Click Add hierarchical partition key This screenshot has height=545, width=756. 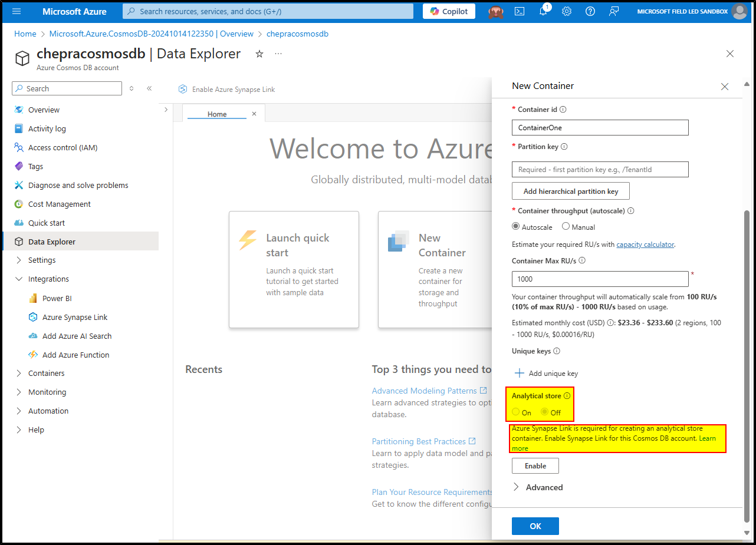pyautogui.click(x=571, y=191)
